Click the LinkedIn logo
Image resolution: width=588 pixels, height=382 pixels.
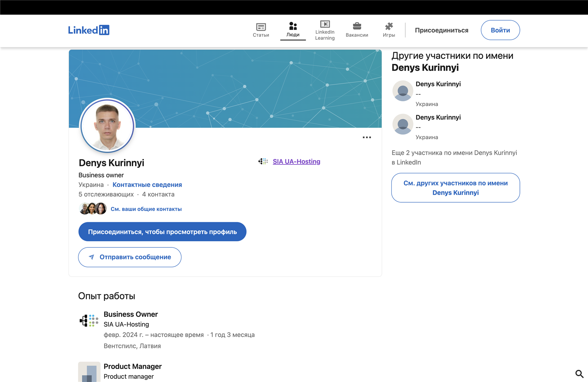[89, 30]
